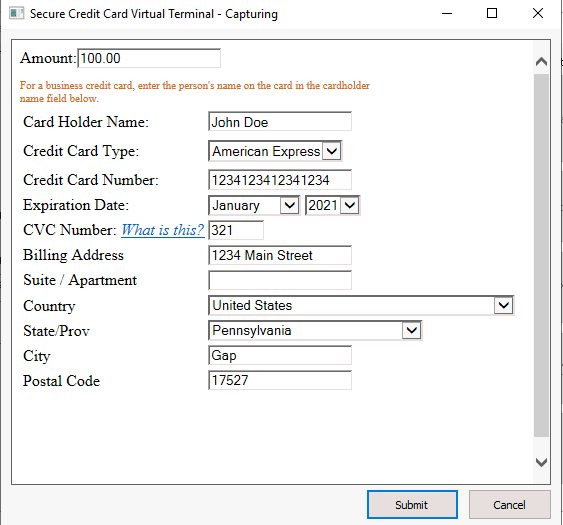Image resolution: width=563 pixels, height=525 pixels.
Task: Click the Card Holder Name field
Action: (x=280, y=122)
